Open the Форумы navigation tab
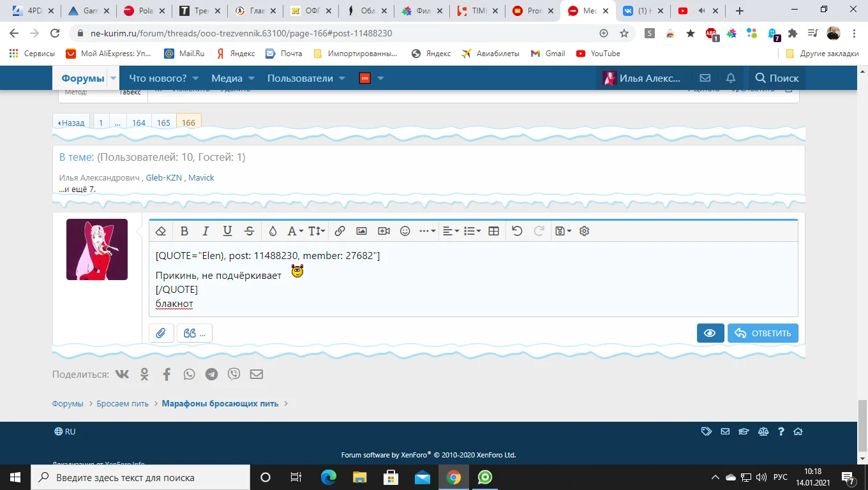The width and height of the screenshot is (868, 490). [82, 78]
